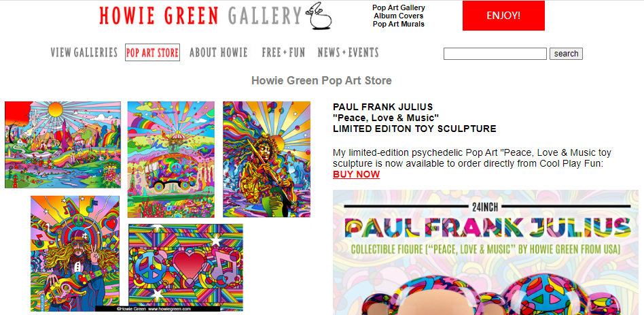Open the Pop Art Murals link
The height and width of the screenshot is (315, 644).
click(x=398, y=24)
